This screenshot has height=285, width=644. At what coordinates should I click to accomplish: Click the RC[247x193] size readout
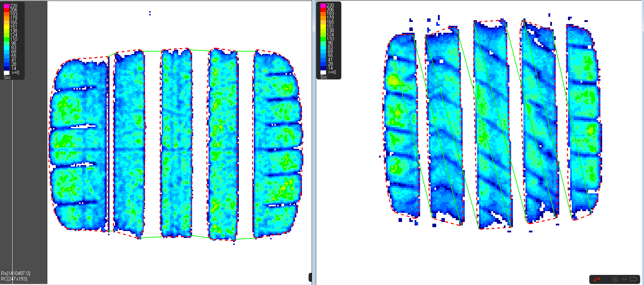click(14, 279)
